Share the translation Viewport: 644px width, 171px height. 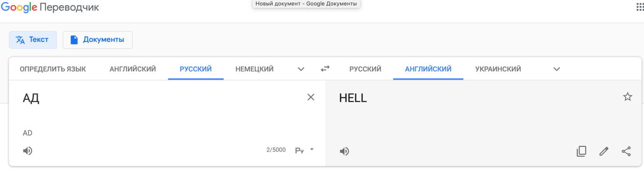(626, 151)
